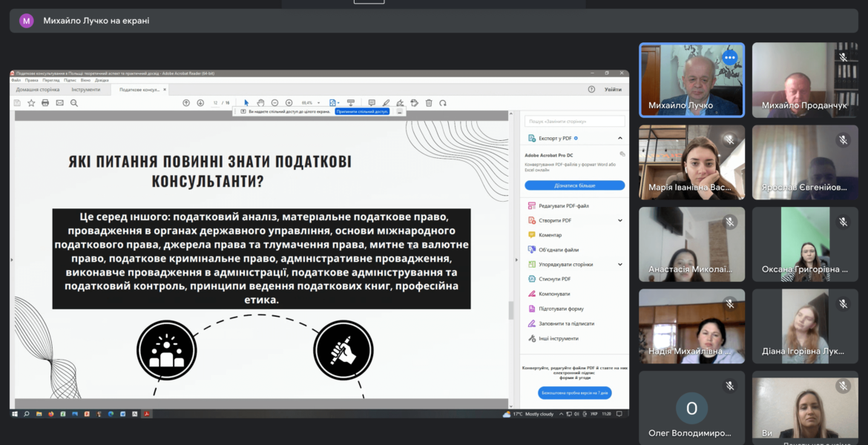Click Дізнатися більше button
Image resolution: width=868 pixels, height=445 pixels.
pyautogui.click(x=575, y=185)
